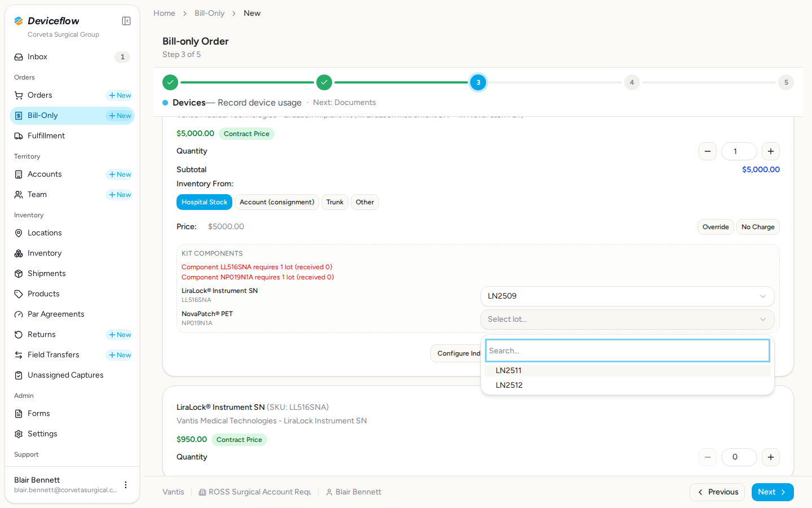Decrease kit quantity with minus button
This screenshot has width=812, height=508.
[x=708, y=151]
